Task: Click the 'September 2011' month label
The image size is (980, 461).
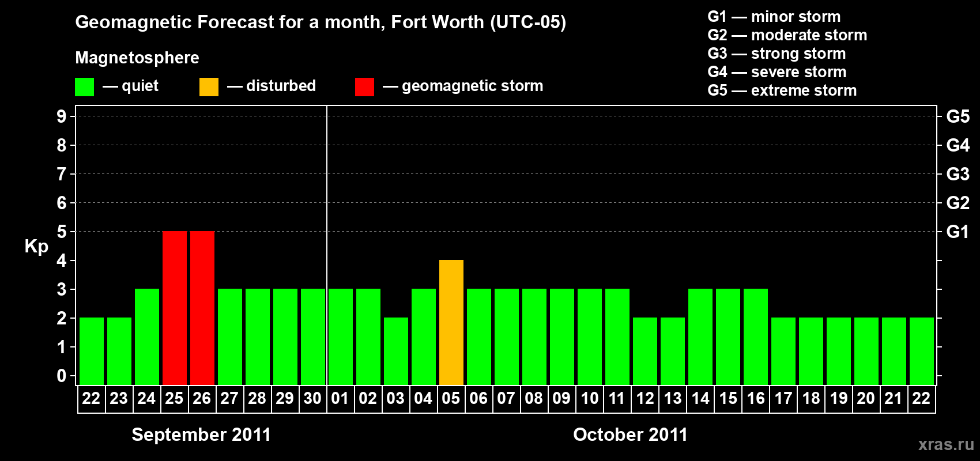Action: [x=201, y=434]
